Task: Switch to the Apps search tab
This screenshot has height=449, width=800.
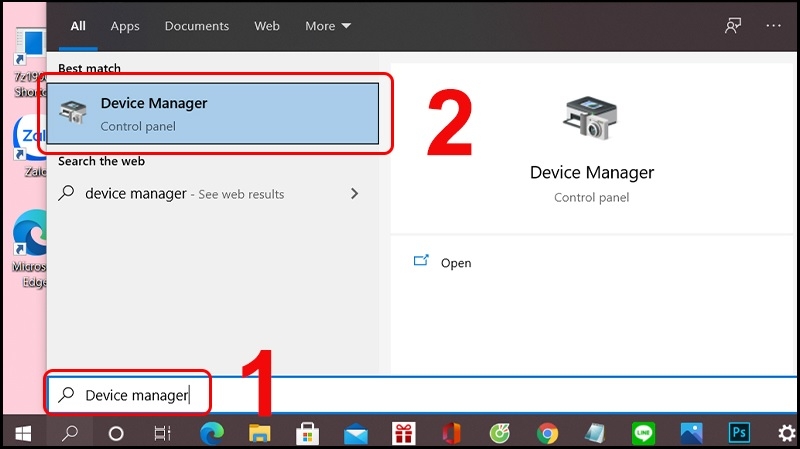Action: (x=125, y=26)
